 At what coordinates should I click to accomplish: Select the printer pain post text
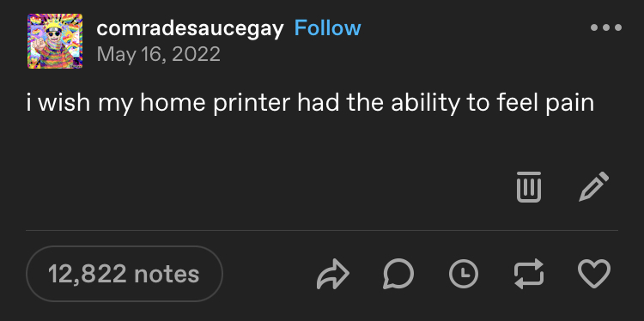tap(310, 103)
